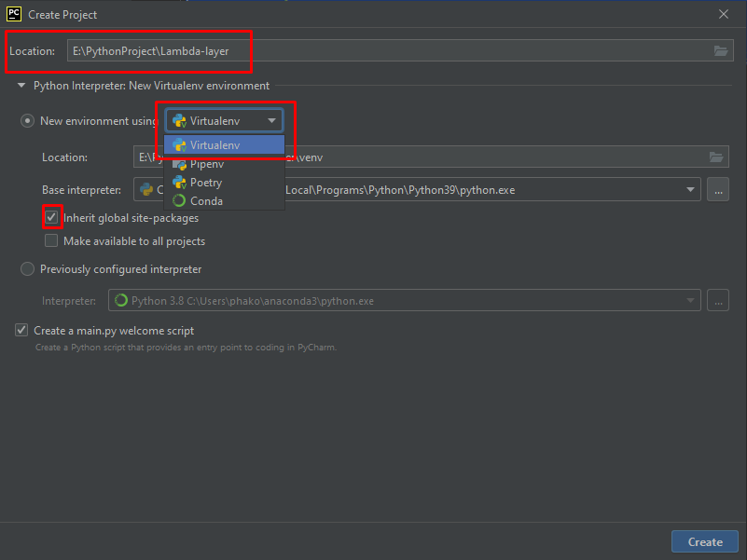This screenshot has width=747, height=560.
Task: Expand the Base interpreter dropdown arrow
Action: (x=690, y=190)
